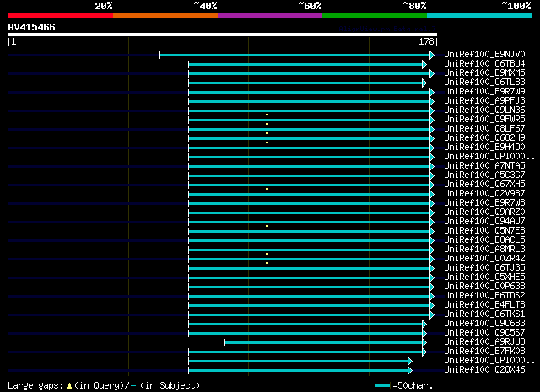Select the orange ~40% identity legend segment
The width and height of the screenshot is (540, 392).
(x=165, y=15)
